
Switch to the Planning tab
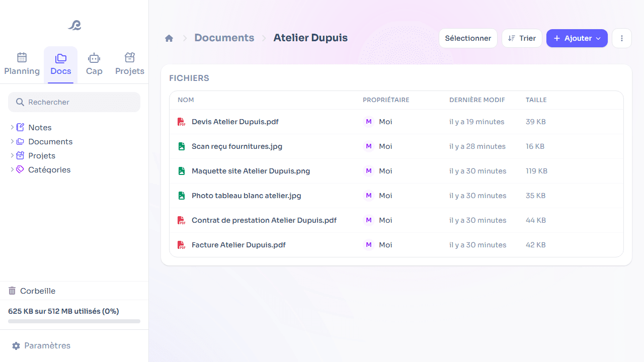22,64
